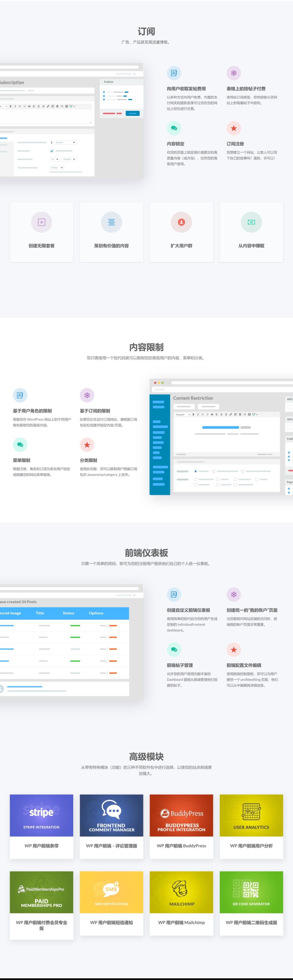The height and width of the screenshot is (980, 293).
Task: Click the icon above 向用户收取发帖费用
Action: pyautogui.click(x=174, y=73)
